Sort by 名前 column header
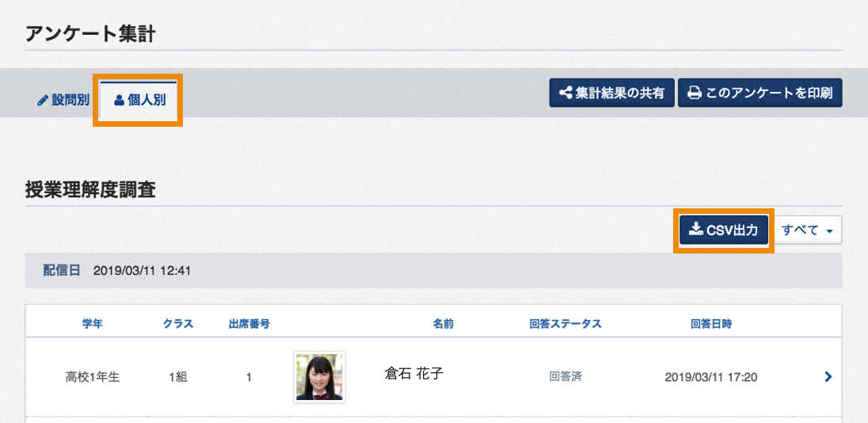 click(x=443, y=324)
